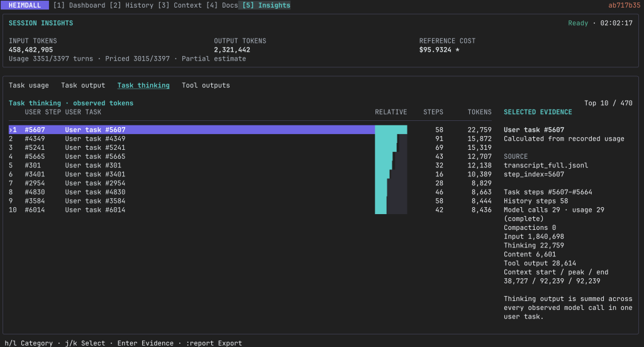Click the TOKENS column header
Image resolution: width=644 pixels, height=347 pixels.
point(480,112)
